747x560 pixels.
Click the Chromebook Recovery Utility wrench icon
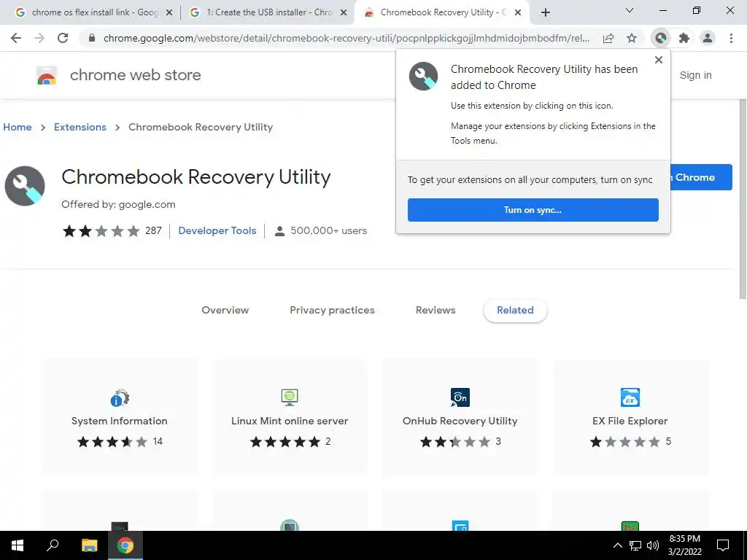pyautogui.click(x=25, y=186)
